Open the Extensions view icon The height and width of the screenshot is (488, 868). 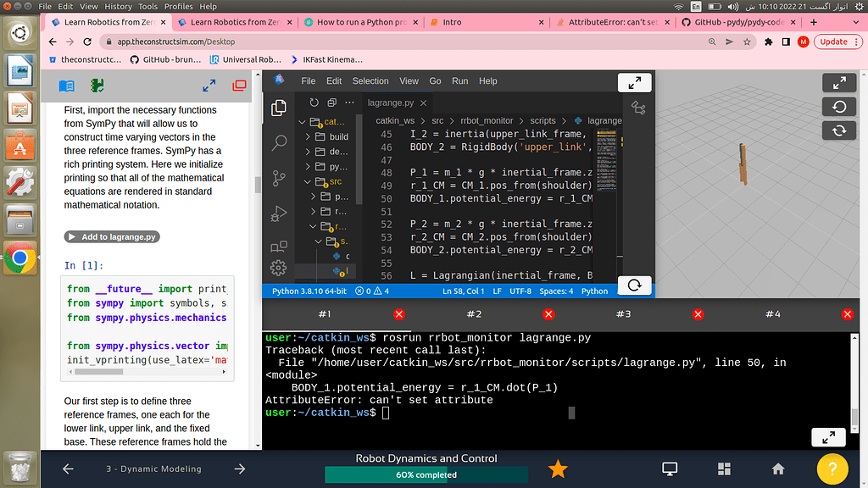pos(278,247)
